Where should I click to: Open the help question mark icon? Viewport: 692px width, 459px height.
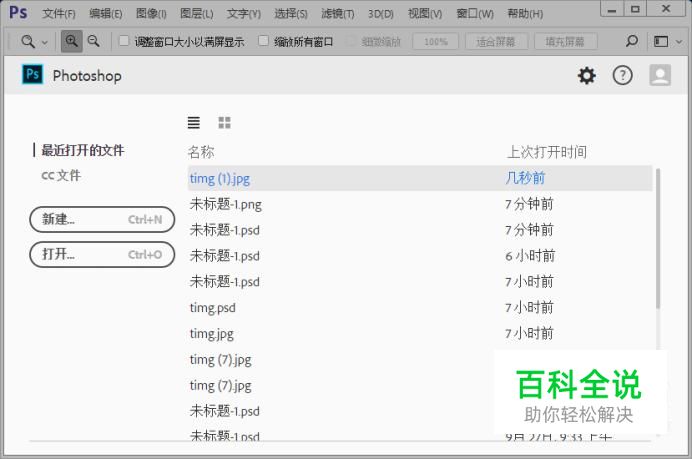click(x=622, y=75)
